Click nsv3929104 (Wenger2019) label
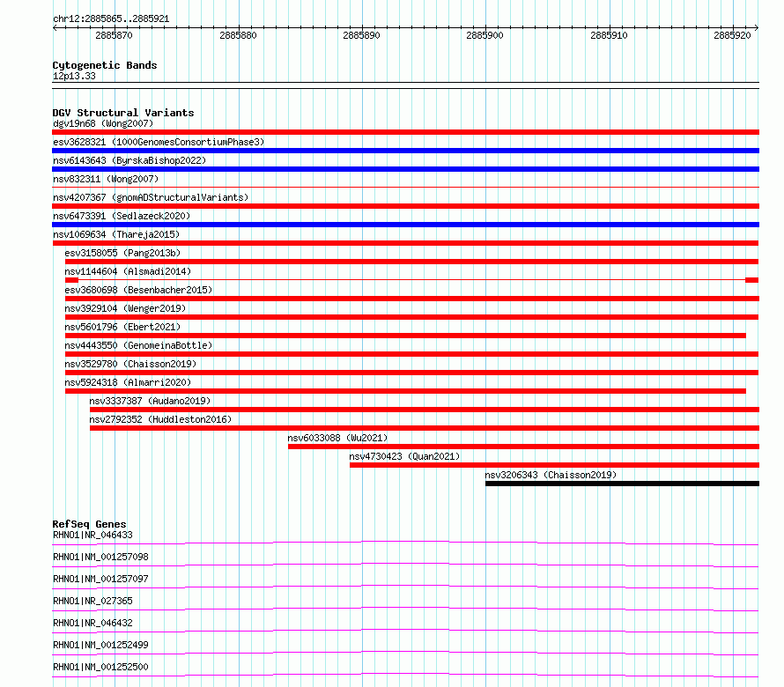Screen dimensions: 784x687 125,308
